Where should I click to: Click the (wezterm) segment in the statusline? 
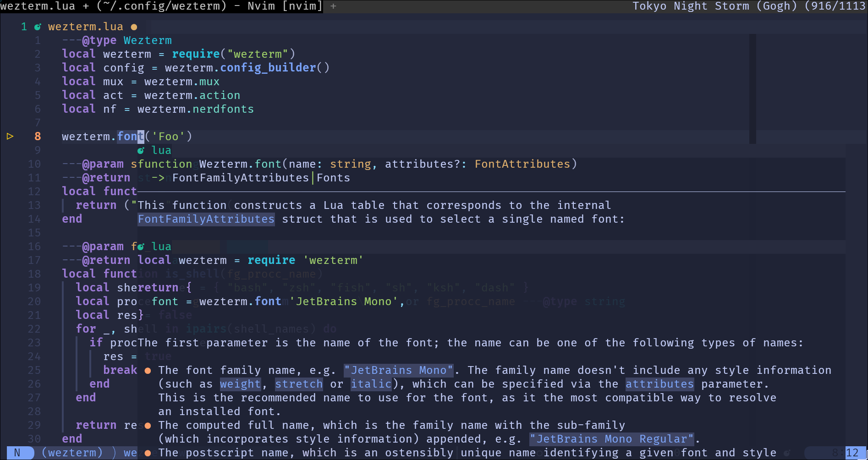click(72, 453)
